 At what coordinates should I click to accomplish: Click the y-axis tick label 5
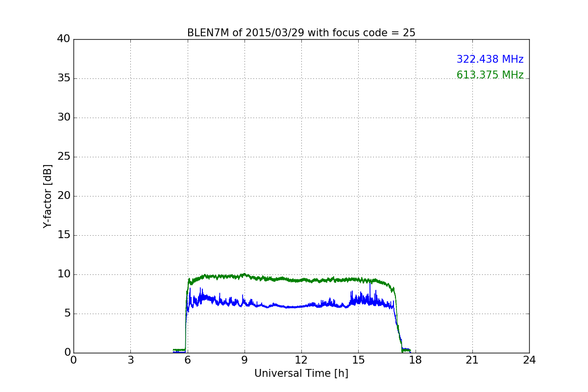pyautogui.click(x=67, y=314)
